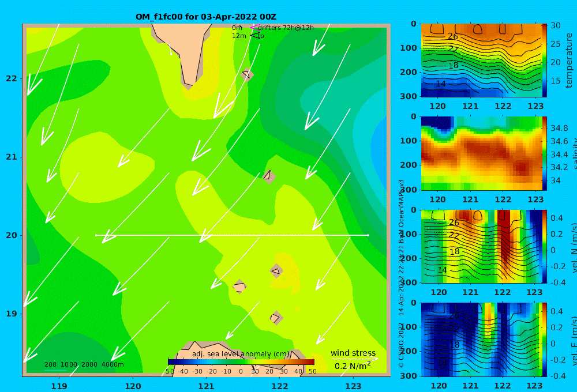577x392 pixels.
Task: Click the vel. N colorbar
Action: click(x=545, y=246)
